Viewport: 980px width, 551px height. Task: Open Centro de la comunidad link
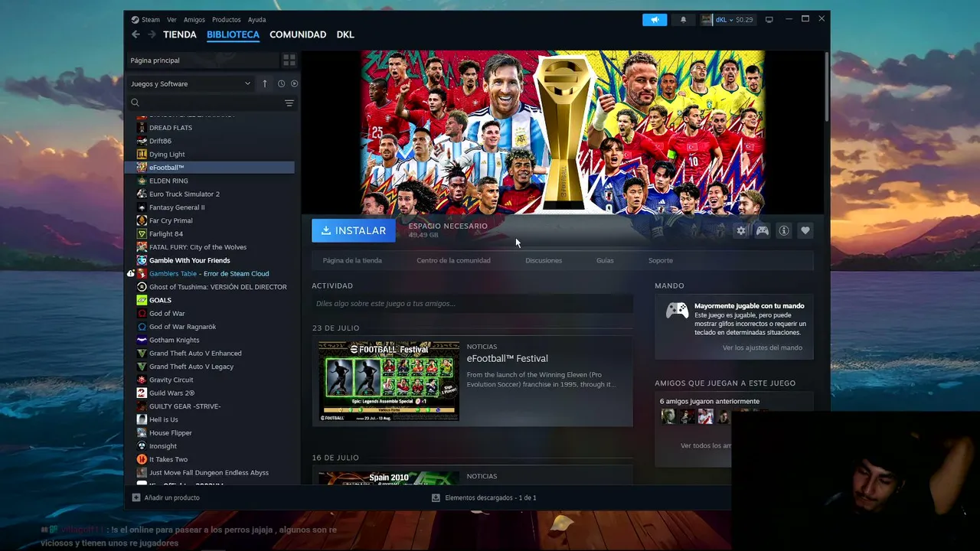tap(453, 260)
